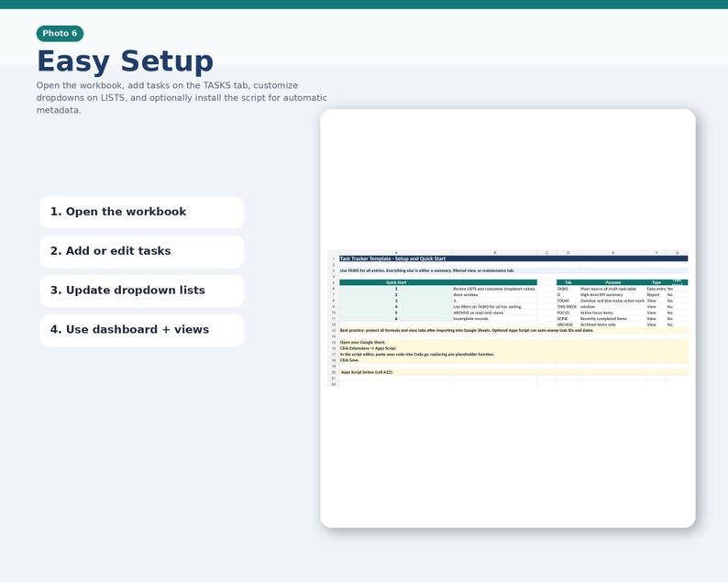This screenshot has height=582, width=728.
Task: Click the 'In the script editor' instruction line
Action: coord(513,354)
